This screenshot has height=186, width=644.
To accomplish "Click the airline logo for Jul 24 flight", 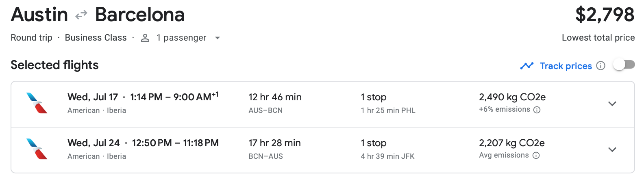I will (x=37, y=149).
